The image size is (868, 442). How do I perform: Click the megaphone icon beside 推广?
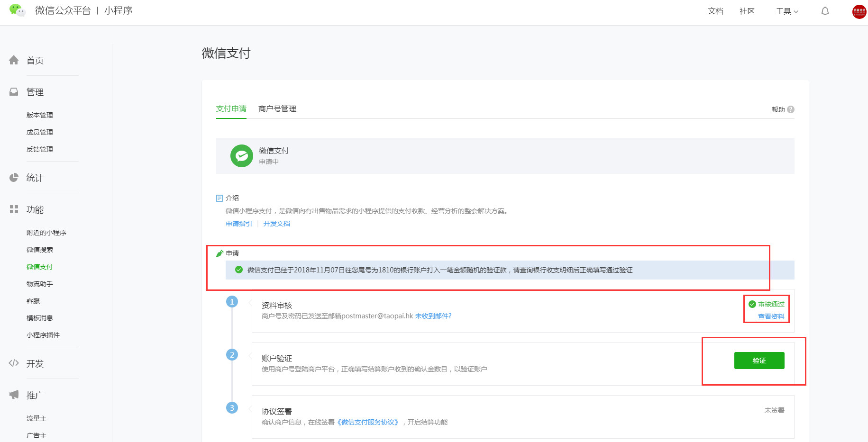point(14,395)
